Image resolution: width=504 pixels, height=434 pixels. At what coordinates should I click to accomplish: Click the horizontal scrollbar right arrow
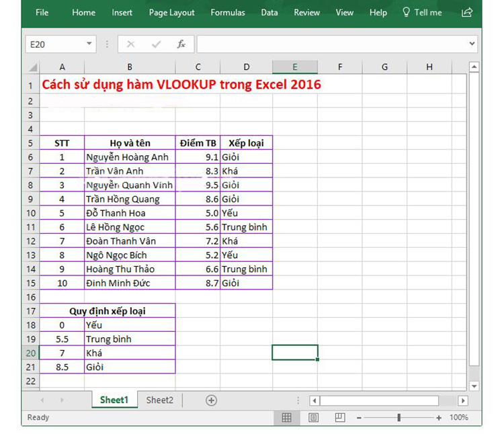coord(463,400)
